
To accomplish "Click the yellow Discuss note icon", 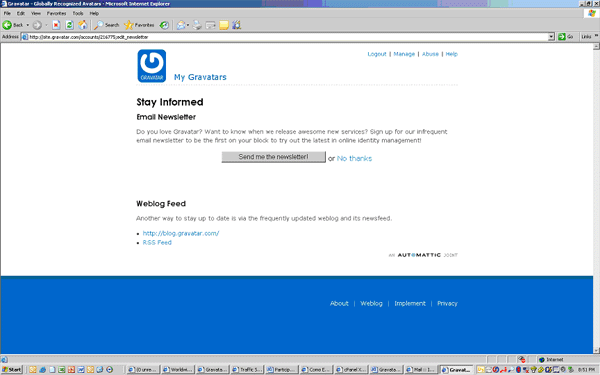I will 224,25.
